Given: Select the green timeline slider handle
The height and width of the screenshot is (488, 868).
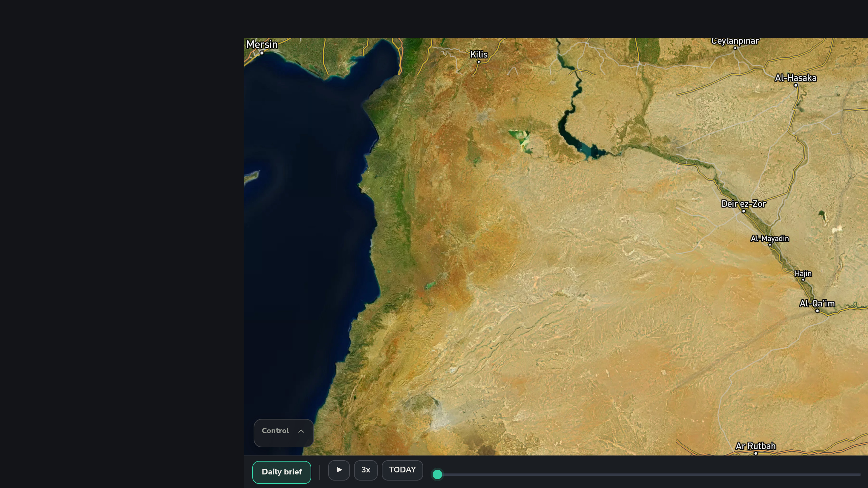Looking at the screenshot, I should click(437, 474).
